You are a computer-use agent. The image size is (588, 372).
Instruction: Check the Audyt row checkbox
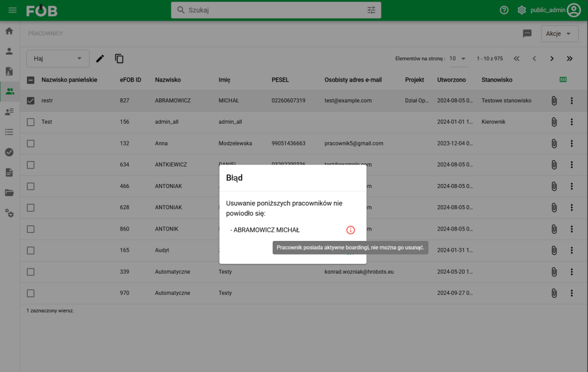click(31, 250)
